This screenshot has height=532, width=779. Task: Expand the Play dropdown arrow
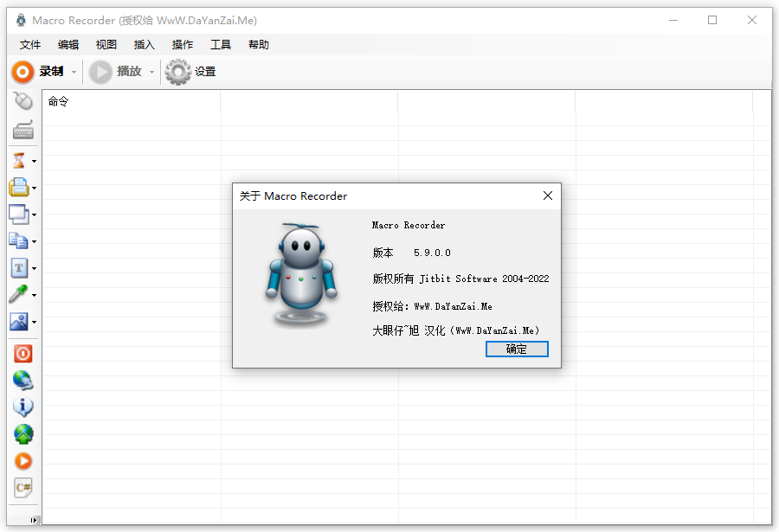(151, 72)
